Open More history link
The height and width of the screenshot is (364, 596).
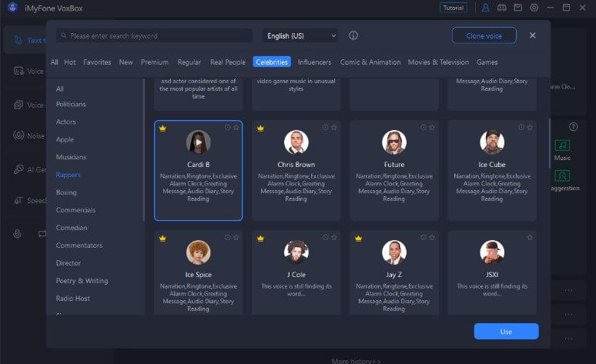(x=356, y=361)
